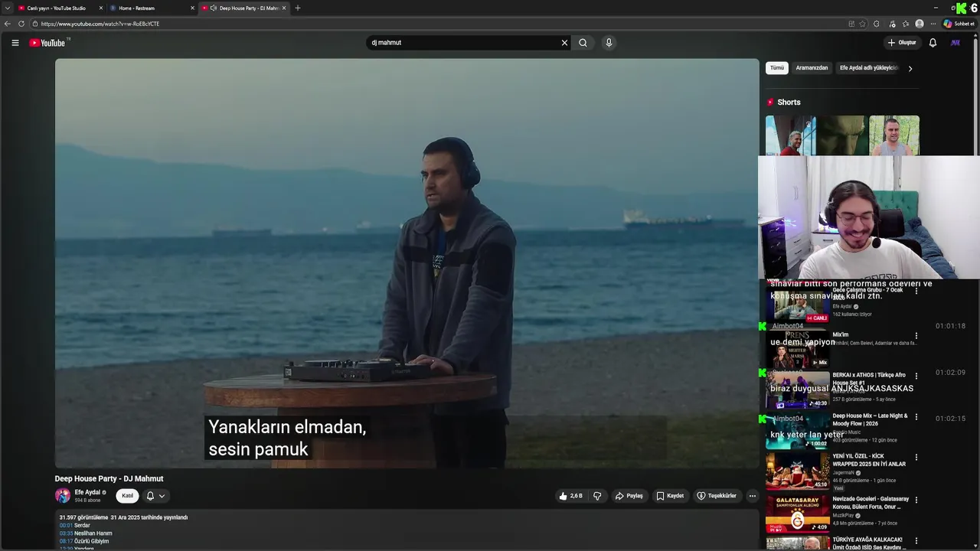980x551 pixels.
Task: Select the Aramanızdan filter chip
Action: click(x=812, y=68)
